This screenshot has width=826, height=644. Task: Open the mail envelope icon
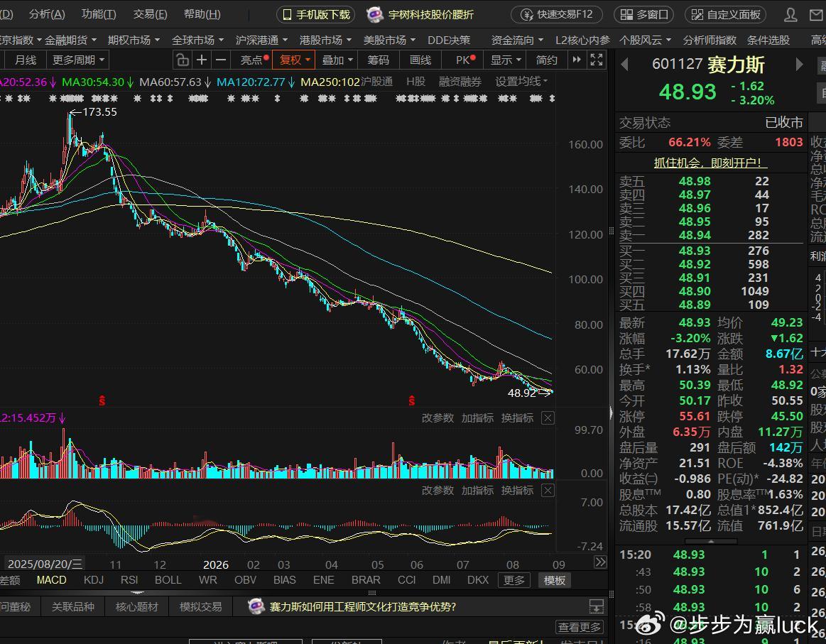click(817, 15)
